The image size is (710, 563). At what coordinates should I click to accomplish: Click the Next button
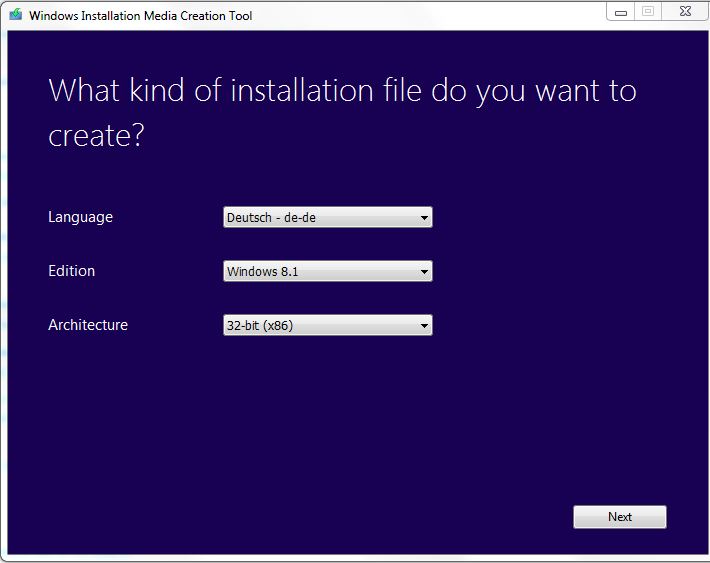coord(619,517)
